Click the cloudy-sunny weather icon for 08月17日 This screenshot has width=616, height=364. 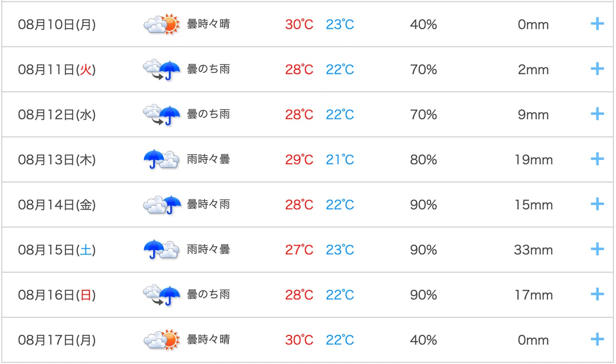pyautogui.click(x=162, y=340)
